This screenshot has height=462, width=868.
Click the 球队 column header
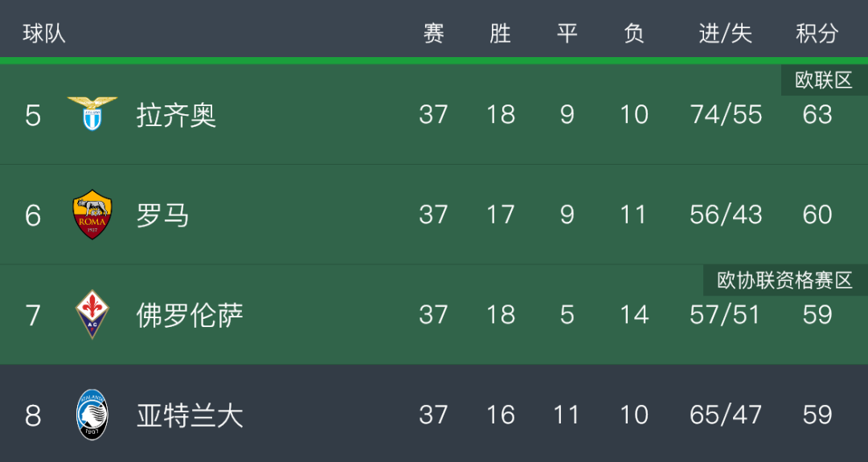44,34
